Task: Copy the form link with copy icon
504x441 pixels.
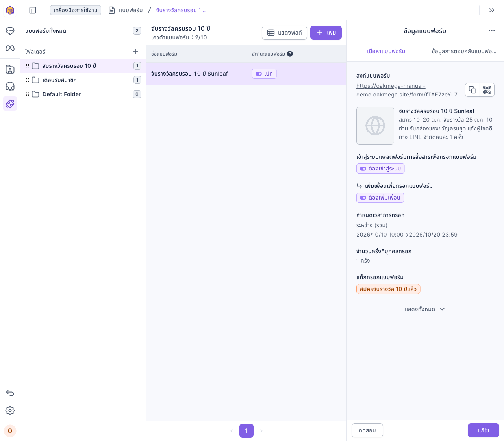Action: coord(472,90)
